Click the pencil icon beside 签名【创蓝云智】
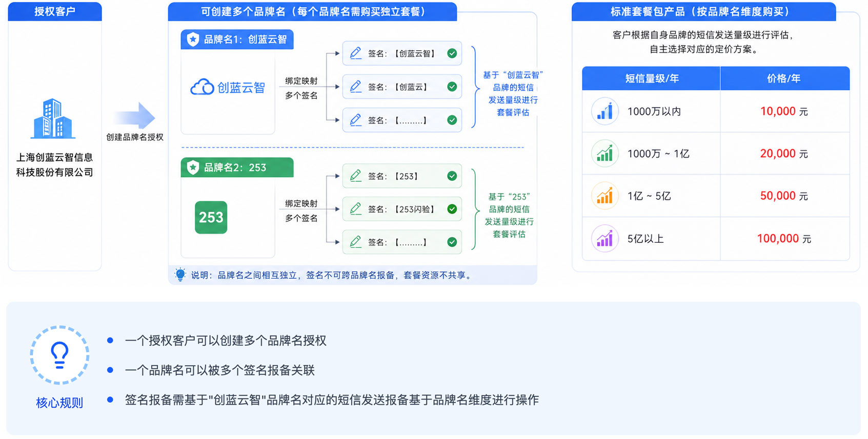The width and height of the screenshot is (868, 439). click(x=355, y=53)
